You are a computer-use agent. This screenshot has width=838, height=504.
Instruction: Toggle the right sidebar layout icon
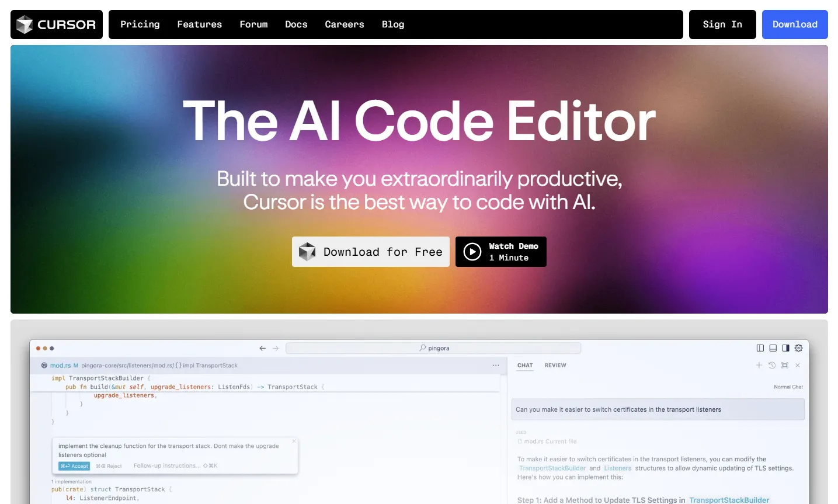(x=785, y=348)
